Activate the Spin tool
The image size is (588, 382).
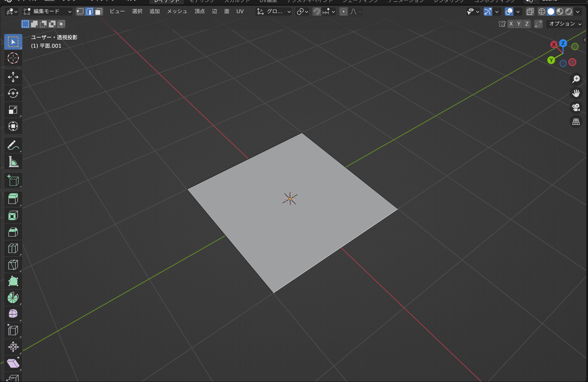(x=13, y=298)
